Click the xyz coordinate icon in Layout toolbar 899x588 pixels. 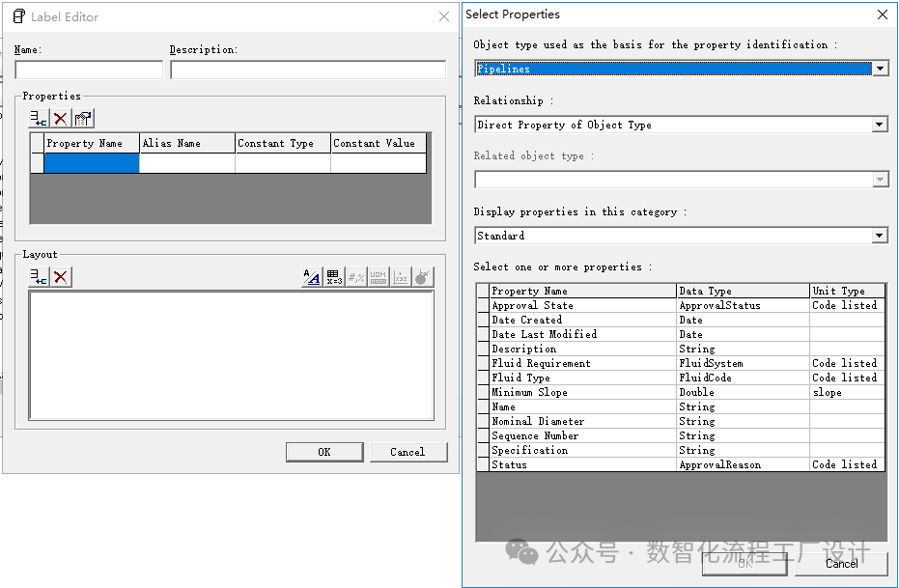(x=401, y=277)
